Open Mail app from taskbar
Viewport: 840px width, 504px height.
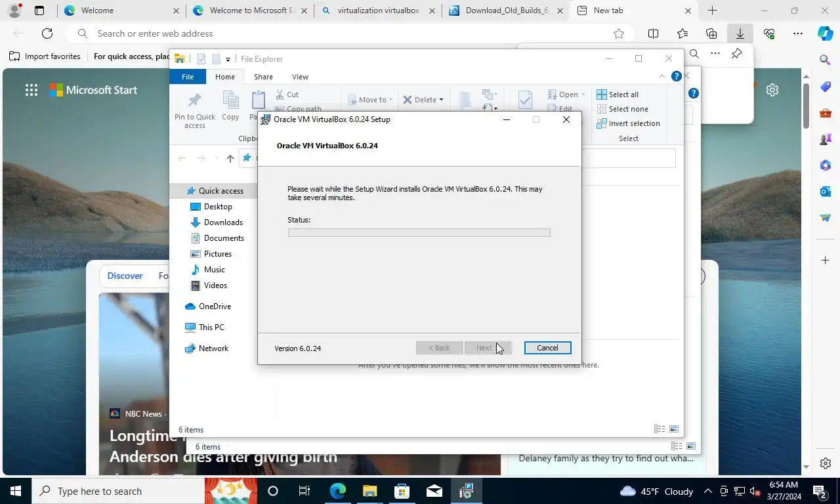(434, 491)
